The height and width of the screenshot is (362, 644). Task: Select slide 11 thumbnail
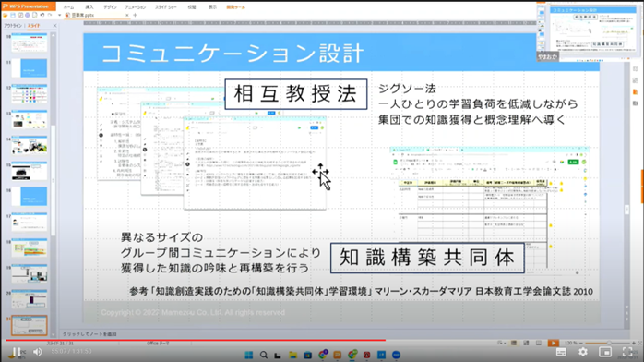(30, 67)
